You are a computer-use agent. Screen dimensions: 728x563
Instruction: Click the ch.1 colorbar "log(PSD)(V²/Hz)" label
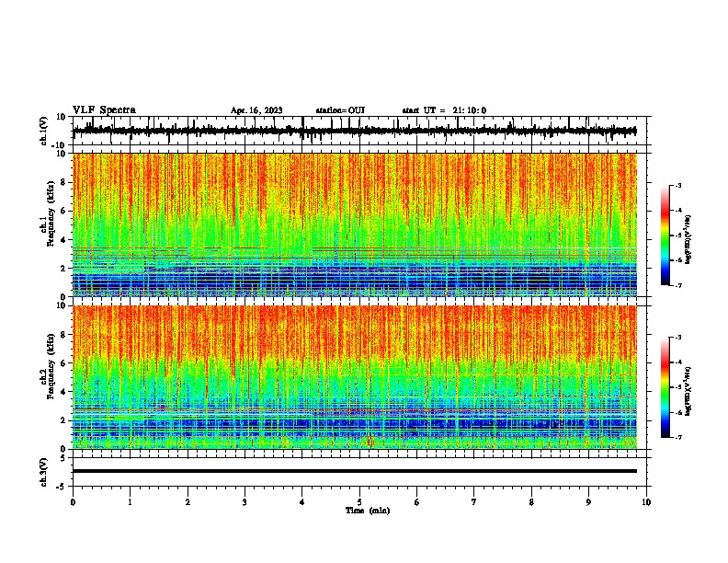[688, 240]
